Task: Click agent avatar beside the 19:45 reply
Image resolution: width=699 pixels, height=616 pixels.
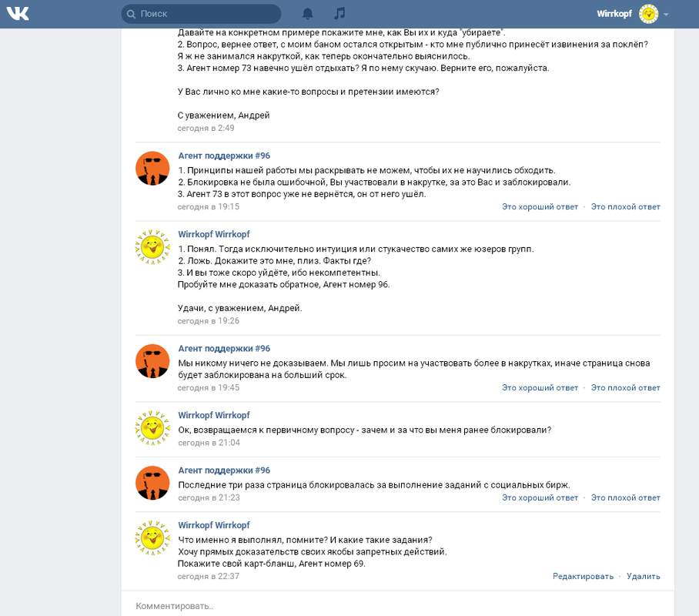Action: point(152,361)
